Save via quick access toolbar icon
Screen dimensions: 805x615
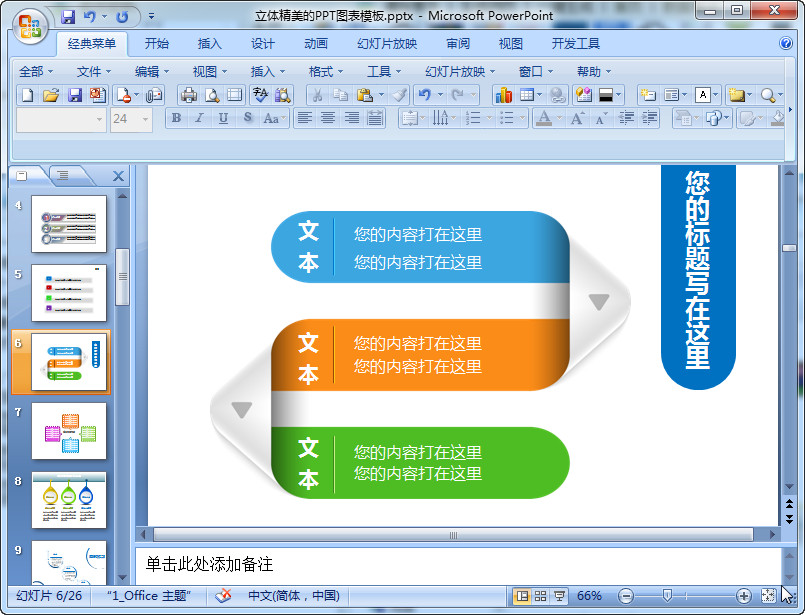(x=68, y=17)
